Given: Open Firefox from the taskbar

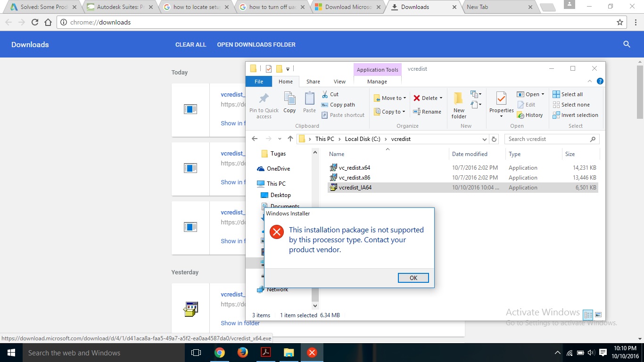Looking at the screenshot, I should [242, 353].
